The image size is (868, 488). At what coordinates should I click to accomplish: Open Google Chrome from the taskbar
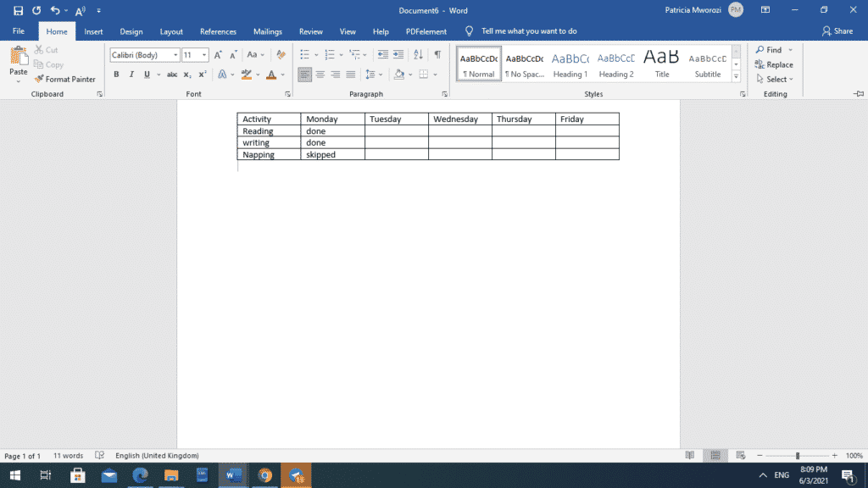[264, 475]
